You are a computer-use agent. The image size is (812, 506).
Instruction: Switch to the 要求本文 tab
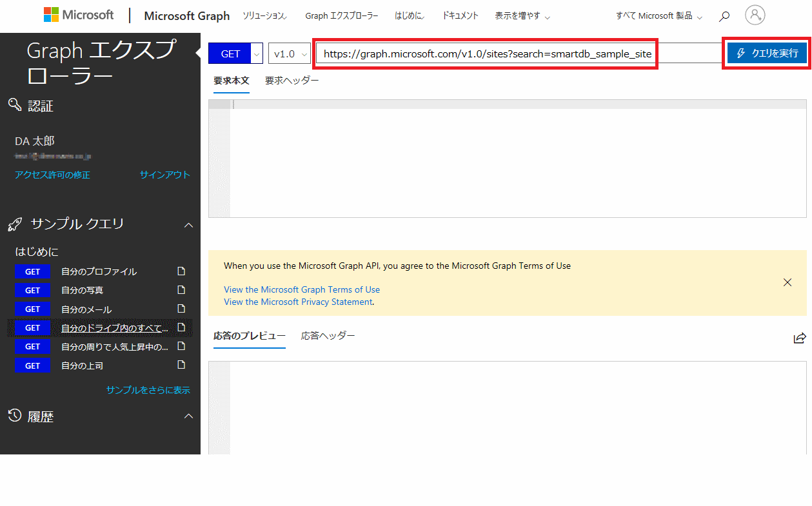coord(232,81)
